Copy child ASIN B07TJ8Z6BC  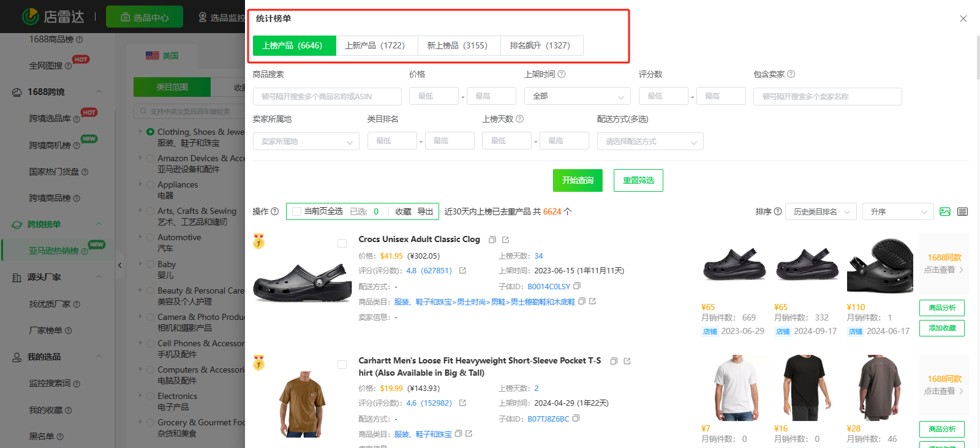click(x=576, y=419)
